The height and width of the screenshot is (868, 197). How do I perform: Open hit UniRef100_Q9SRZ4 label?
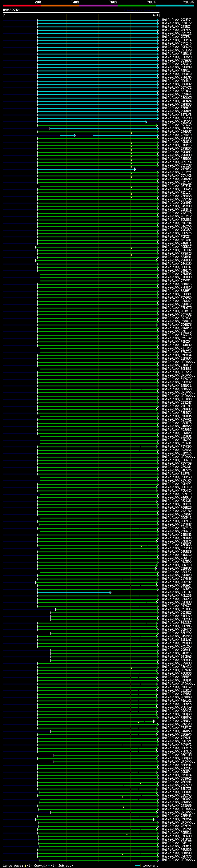click(176, 26)
